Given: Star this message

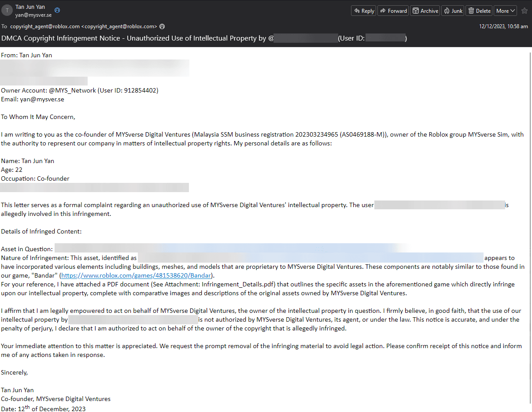Looking at the screenshot, I should (525, 11).
